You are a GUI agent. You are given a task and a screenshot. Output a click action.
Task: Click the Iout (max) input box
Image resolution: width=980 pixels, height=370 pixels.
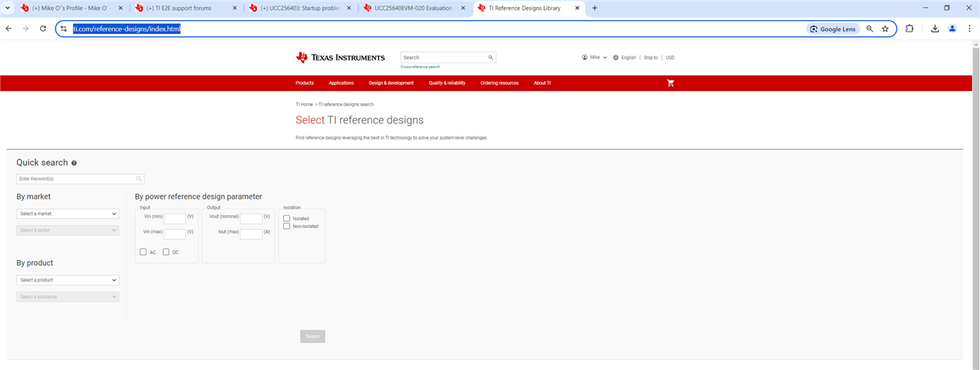click(251, 234)
